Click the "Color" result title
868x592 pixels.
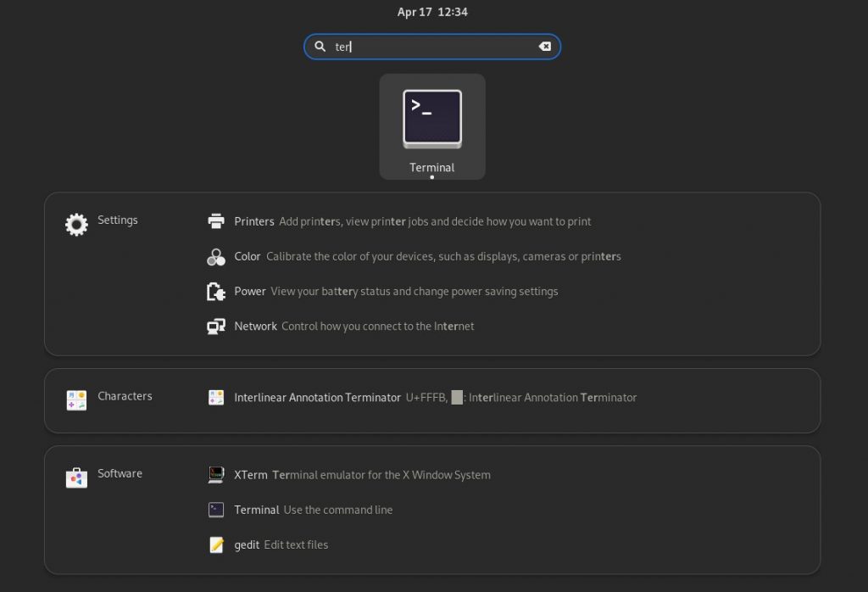[247, 256]
